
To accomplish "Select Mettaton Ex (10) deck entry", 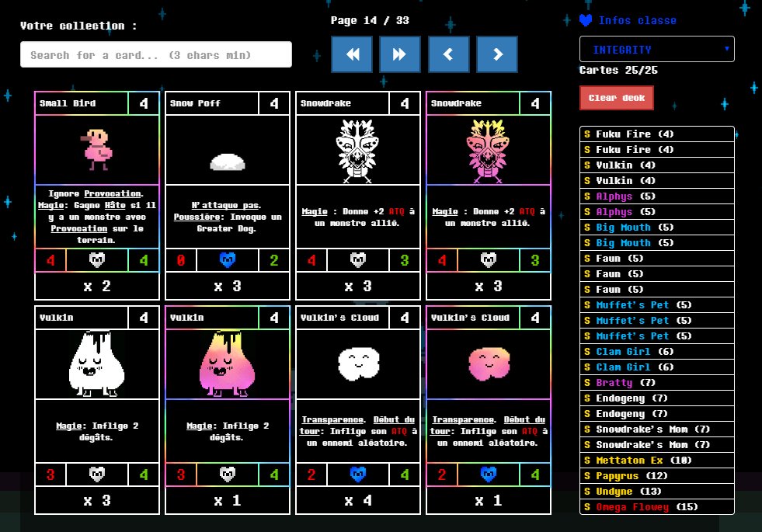I will 656,461.
